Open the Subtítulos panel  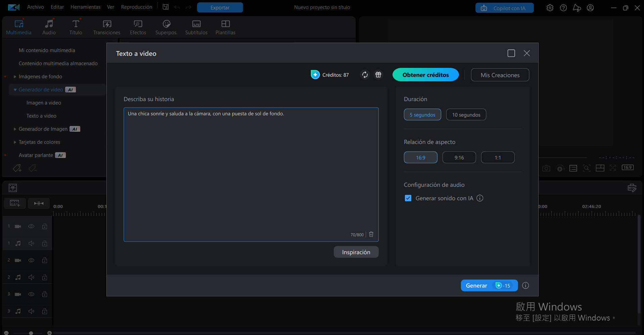click(196, 27)
